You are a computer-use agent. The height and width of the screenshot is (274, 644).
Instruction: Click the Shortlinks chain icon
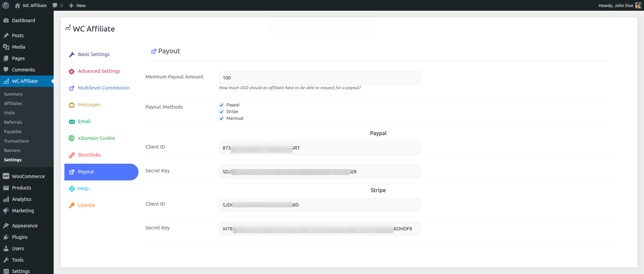[x=72, y=155]
